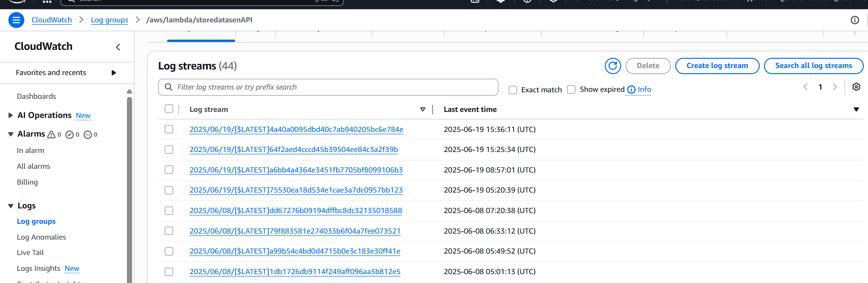The width and height of the screenshot is (868, 283).
Task: Go to next page of log streams
Action: pos(834,87)
